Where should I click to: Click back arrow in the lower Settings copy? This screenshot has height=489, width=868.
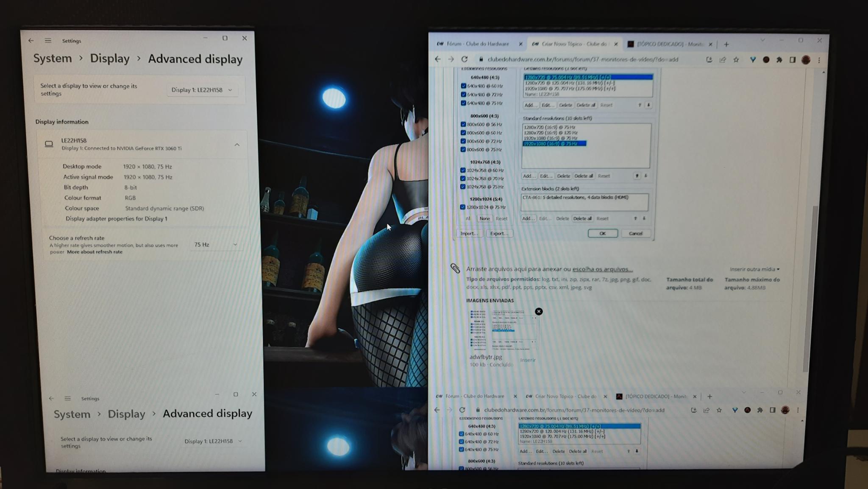tap(51, 398)
